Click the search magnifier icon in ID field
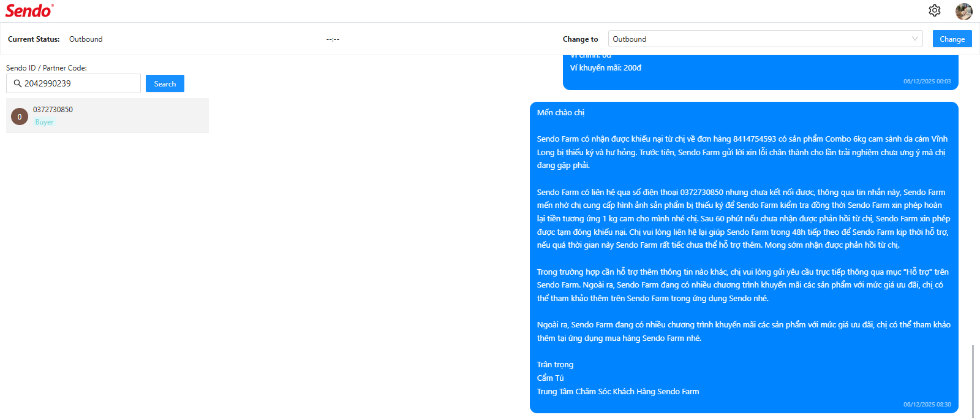This screenshot has height=420, width=980. [x=18, y=83]
